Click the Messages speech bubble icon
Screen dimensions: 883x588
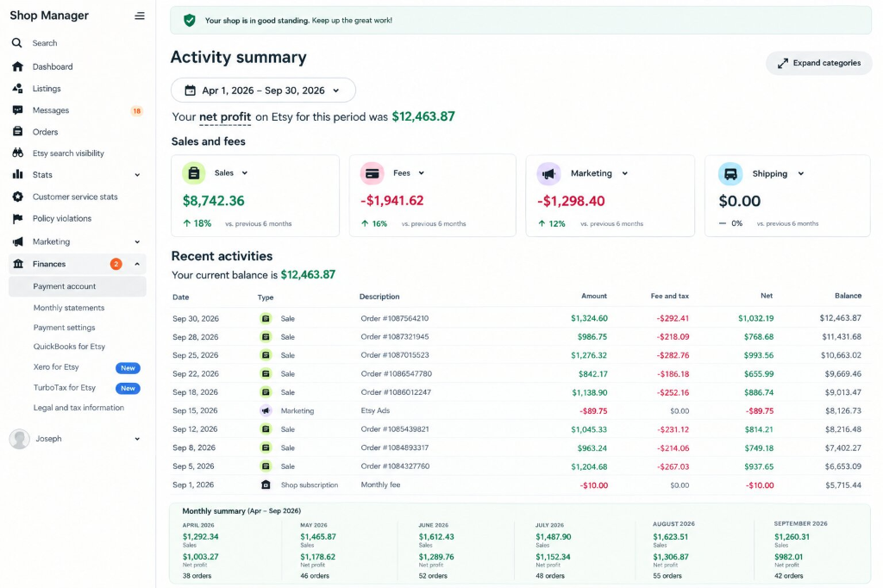17,109
